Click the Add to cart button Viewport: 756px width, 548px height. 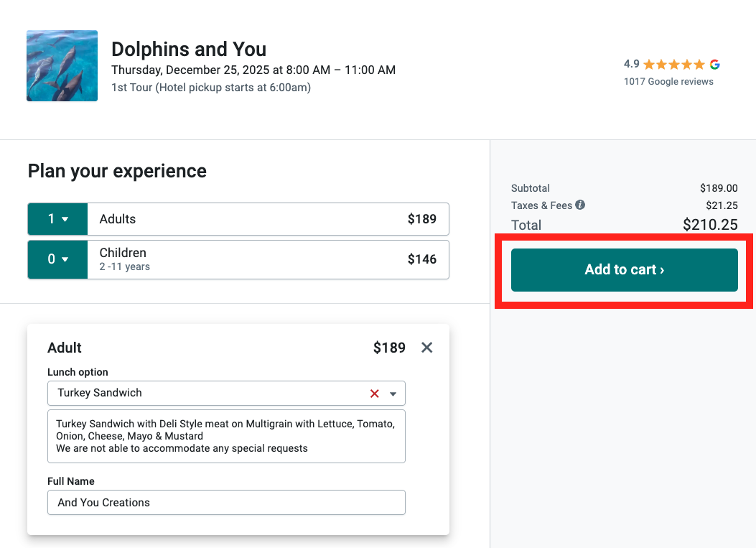624,269
